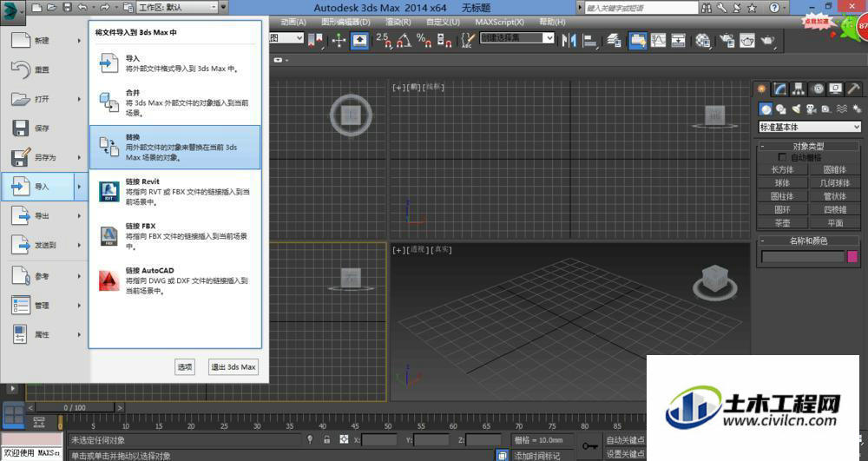Image resolution: width=868 pixels, height=461 pixels.
Task: Select Cameras category icon in Create panel
Action: [x=811, y=109]
